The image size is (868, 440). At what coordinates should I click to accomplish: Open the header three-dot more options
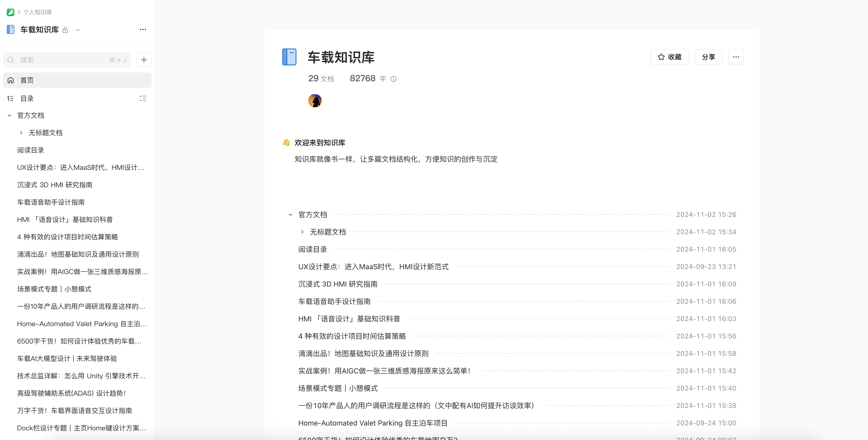(x=736, y=57)
